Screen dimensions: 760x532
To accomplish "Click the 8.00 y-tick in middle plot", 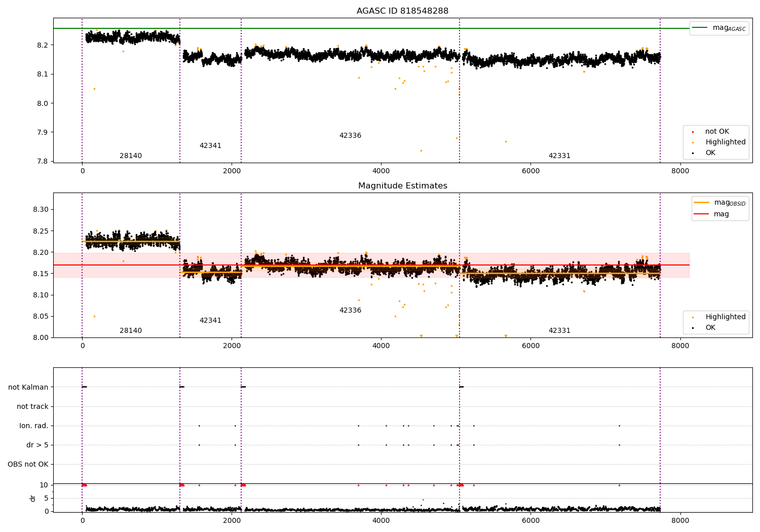I will coord(40,338).
